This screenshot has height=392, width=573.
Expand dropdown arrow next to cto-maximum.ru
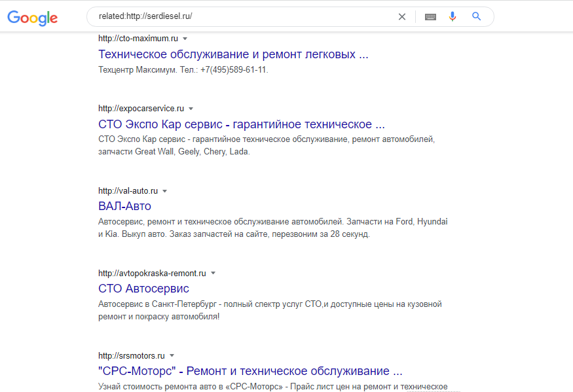pos(185,39)
